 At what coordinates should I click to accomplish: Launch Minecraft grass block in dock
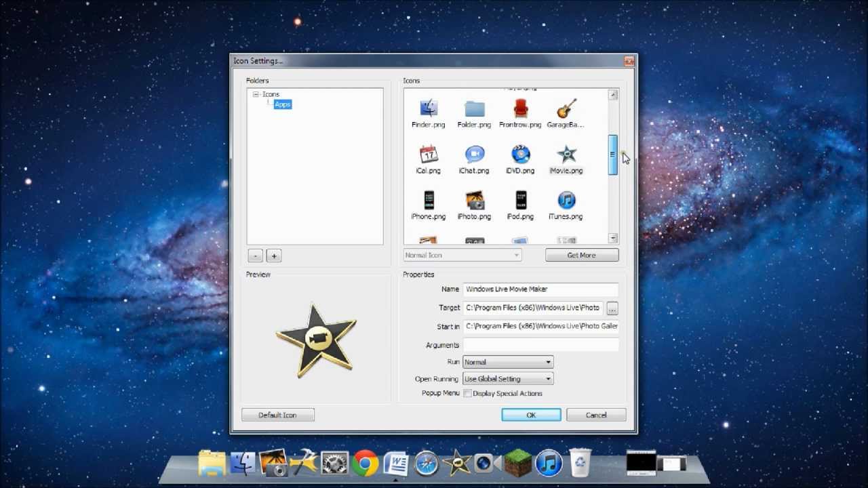(519, 463)
